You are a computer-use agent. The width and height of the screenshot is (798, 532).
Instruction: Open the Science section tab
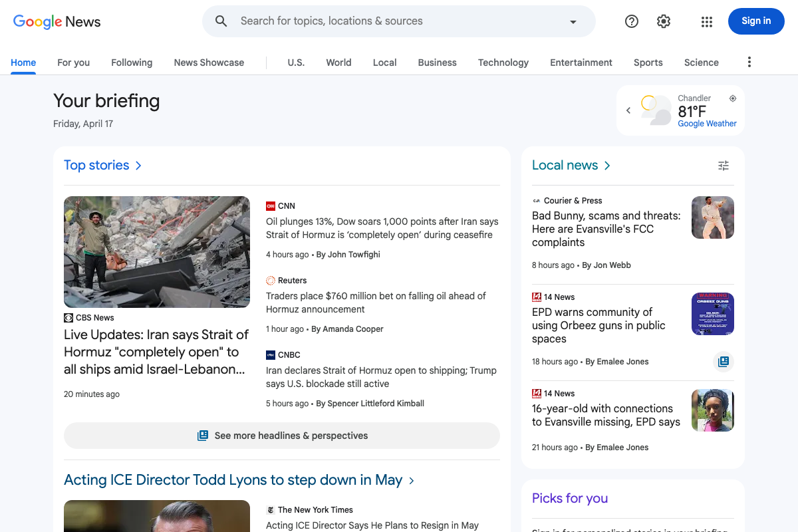(x=702, y=63)
